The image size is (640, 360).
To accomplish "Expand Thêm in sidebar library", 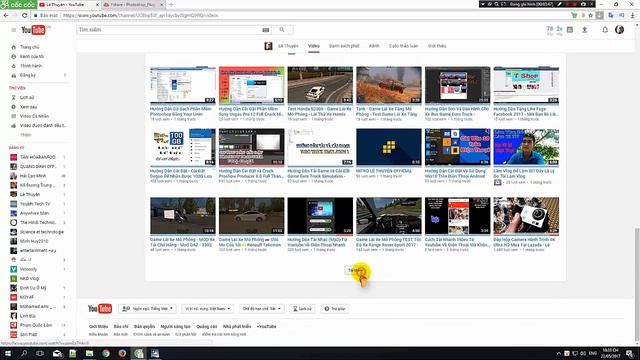I will (x=25, y=135).
